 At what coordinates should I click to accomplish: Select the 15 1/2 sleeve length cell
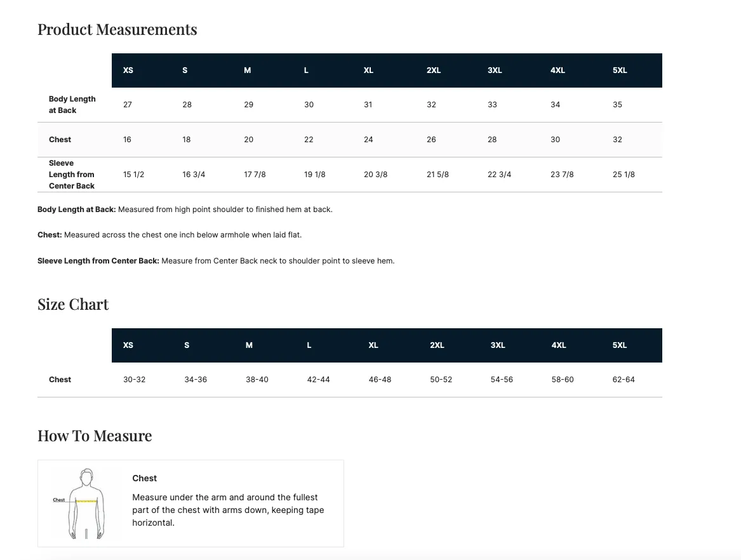point(133,175)
